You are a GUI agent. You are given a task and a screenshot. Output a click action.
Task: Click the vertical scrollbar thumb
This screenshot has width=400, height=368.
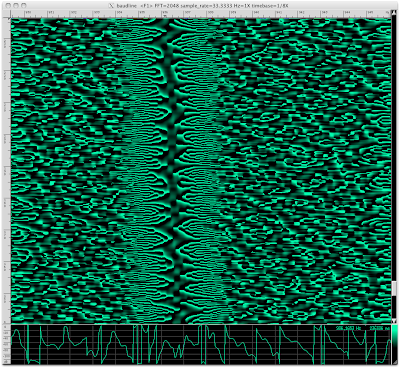click(394, 288)
